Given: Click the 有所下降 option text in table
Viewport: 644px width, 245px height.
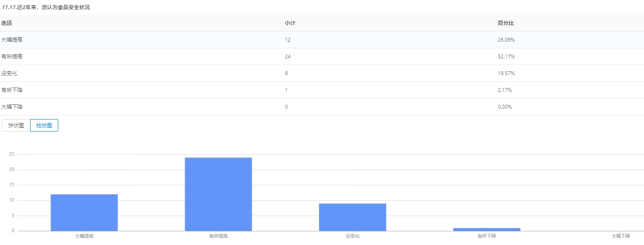Looking at the screenshot, I should tap(12, 90).
